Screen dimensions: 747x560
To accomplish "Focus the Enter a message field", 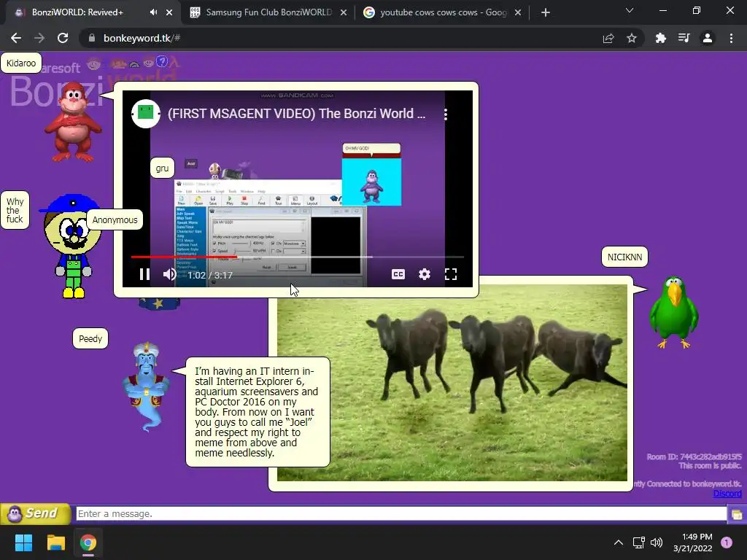I will click(401, 514).
